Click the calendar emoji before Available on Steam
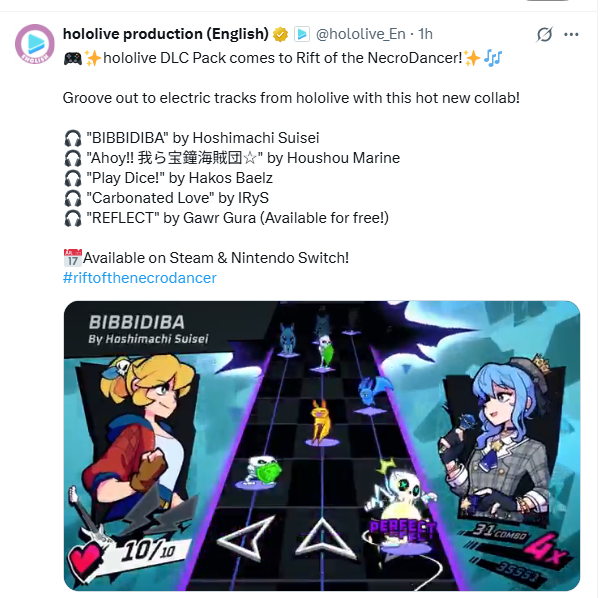612x598 pixels. 72,258
